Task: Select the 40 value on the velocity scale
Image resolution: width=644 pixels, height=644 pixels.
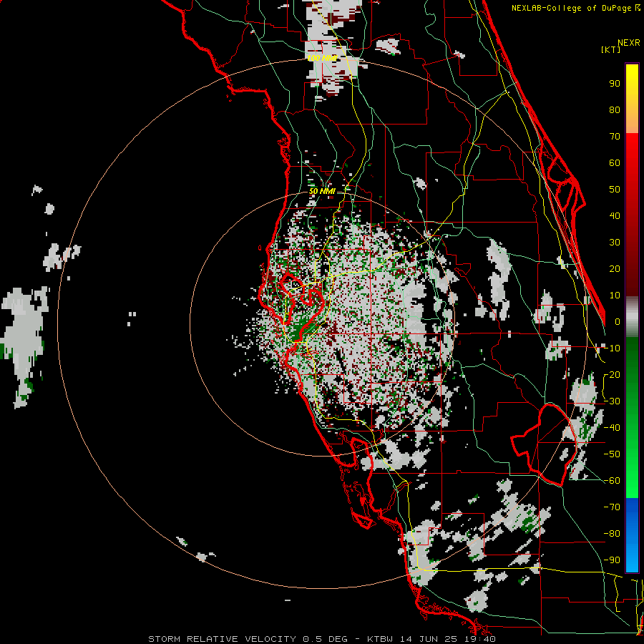Action: click(615, 216)
